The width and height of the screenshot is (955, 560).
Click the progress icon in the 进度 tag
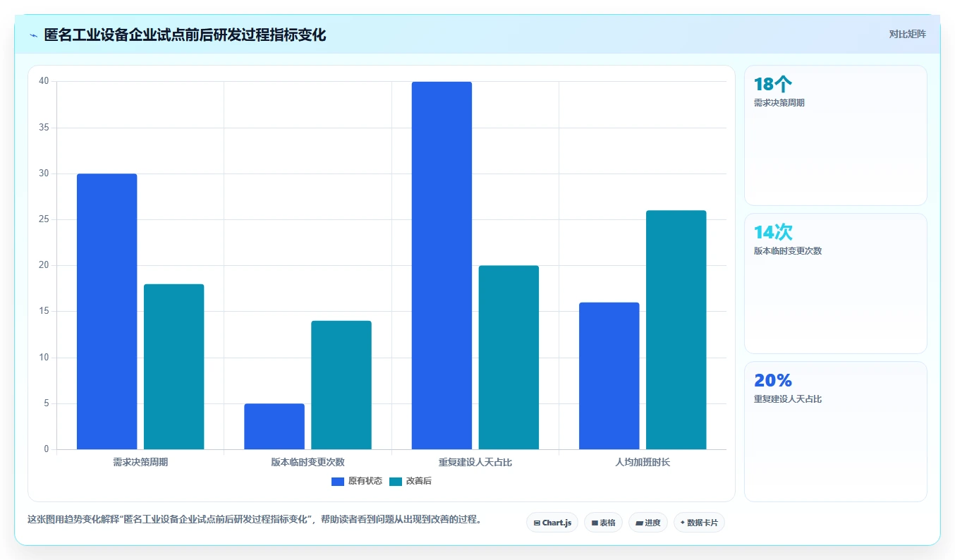pos(639,523)
